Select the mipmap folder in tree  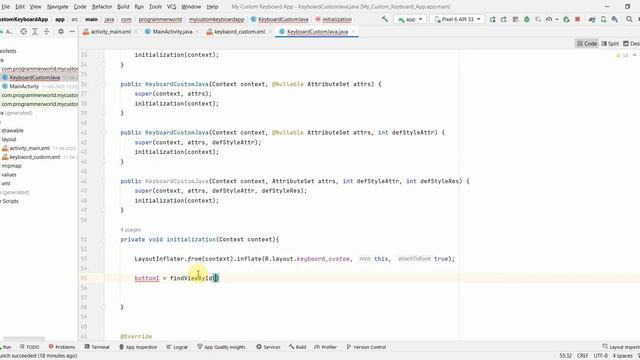click(x=11, y=166)
